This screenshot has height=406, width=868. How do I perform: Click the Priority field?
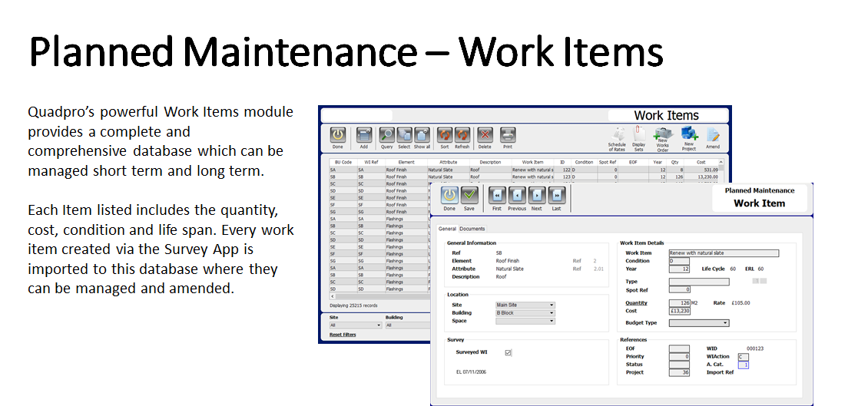point(679,357)
